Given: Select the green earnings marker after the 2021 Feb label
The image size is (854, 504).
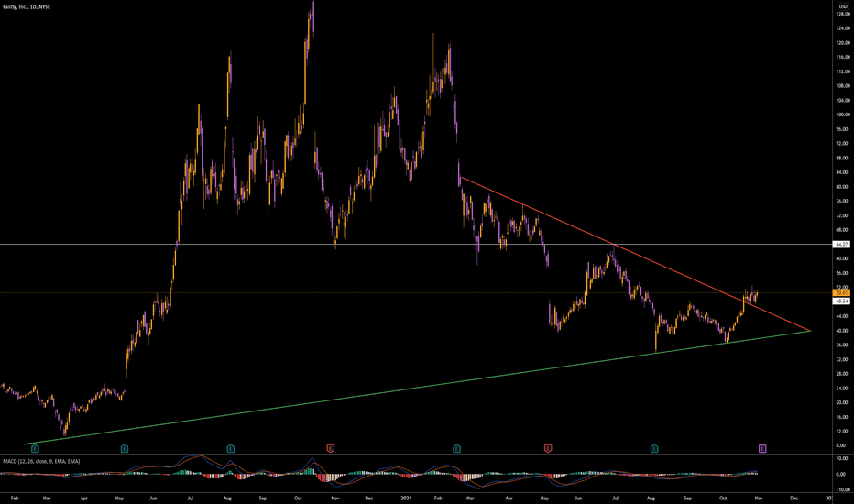Looking at the screenshot, I should pyautogui.click(x=457, y=448).
